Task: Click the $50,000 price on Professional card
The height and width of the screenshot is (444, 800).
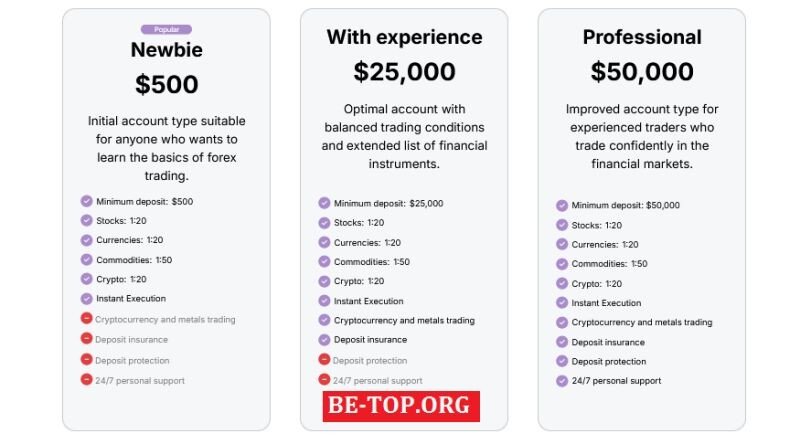Action: click(642, 72)
